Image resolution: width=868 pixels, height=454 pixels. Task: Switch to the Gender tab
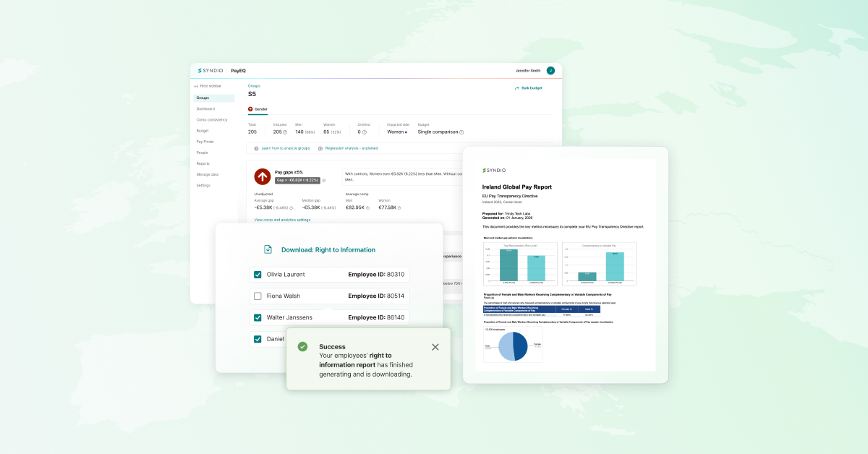click(258, 109)
